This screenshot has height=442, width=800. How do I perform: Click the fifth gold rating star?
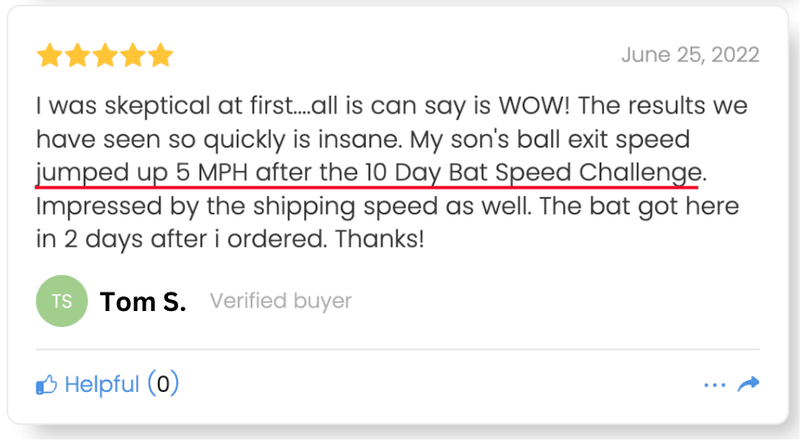point(160,56)
